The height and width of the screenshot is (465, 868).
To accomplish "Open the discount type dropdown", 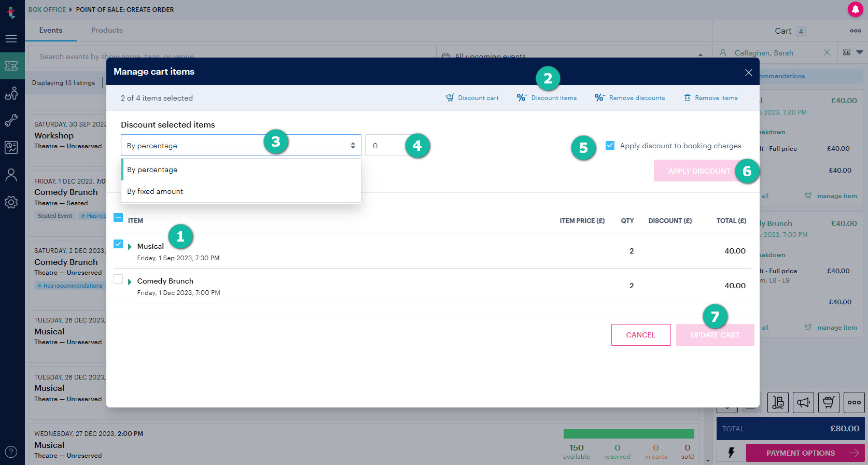I will (241, 145).
